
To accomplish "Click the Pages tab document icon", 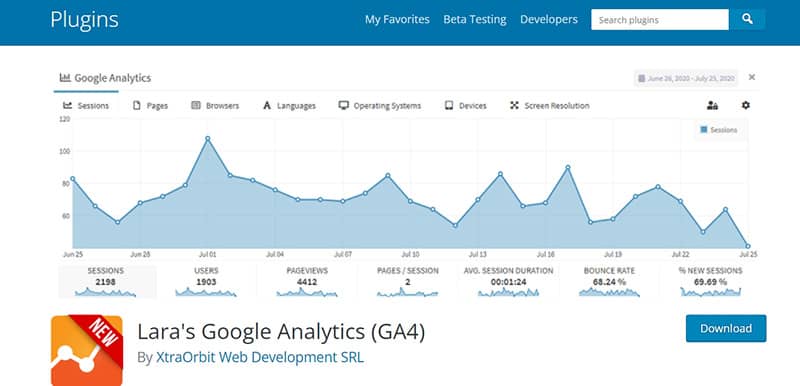I will click(136, 106).
